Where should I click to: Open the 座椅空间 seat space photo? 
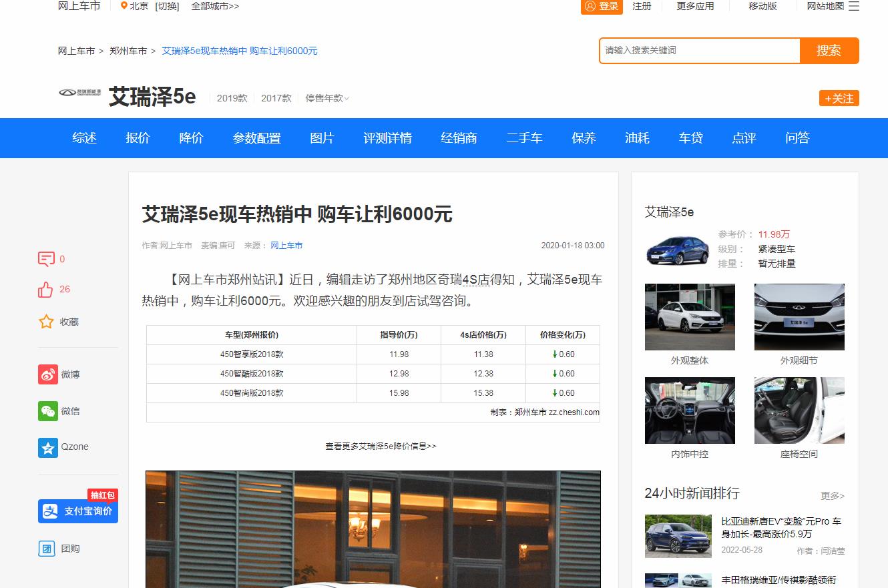point(799,410)
